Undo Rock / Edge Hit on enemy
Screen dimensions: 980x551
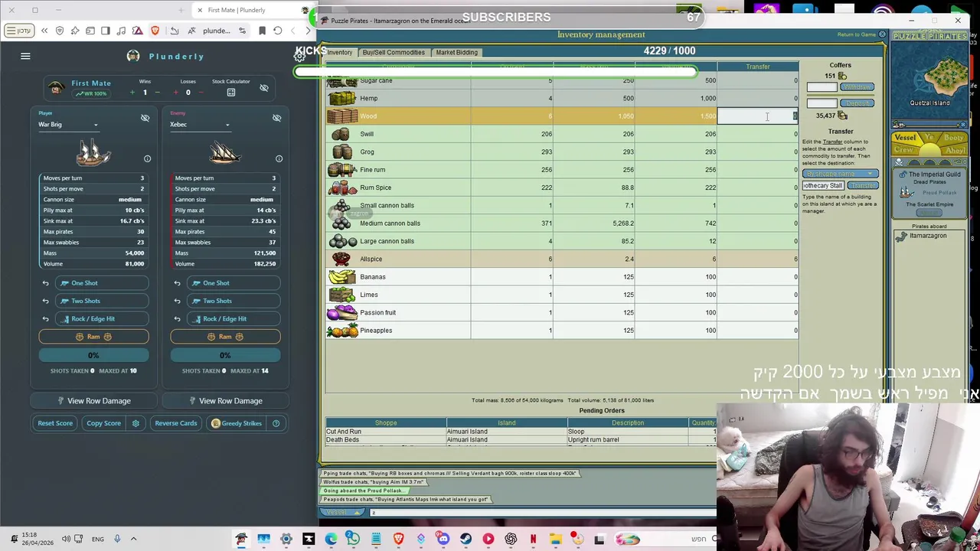[x=177, y=318]
